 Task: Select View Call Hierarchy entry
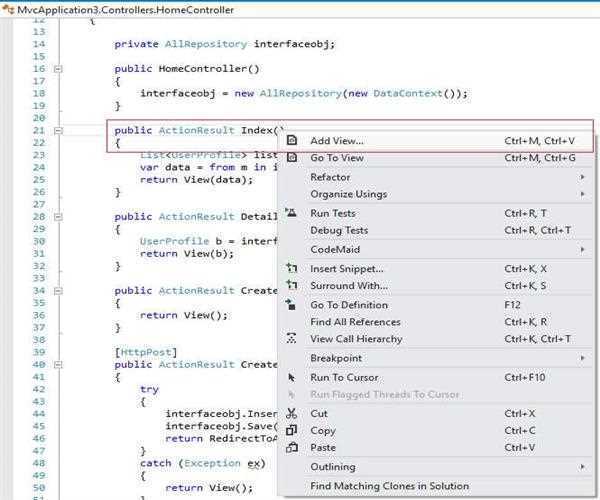pyautogui.click(x=436, y=339)
